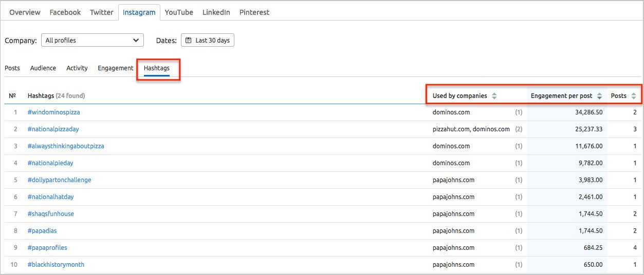View the Activity sub-tab
The image size is (644, 275).
tap(77, 68)
